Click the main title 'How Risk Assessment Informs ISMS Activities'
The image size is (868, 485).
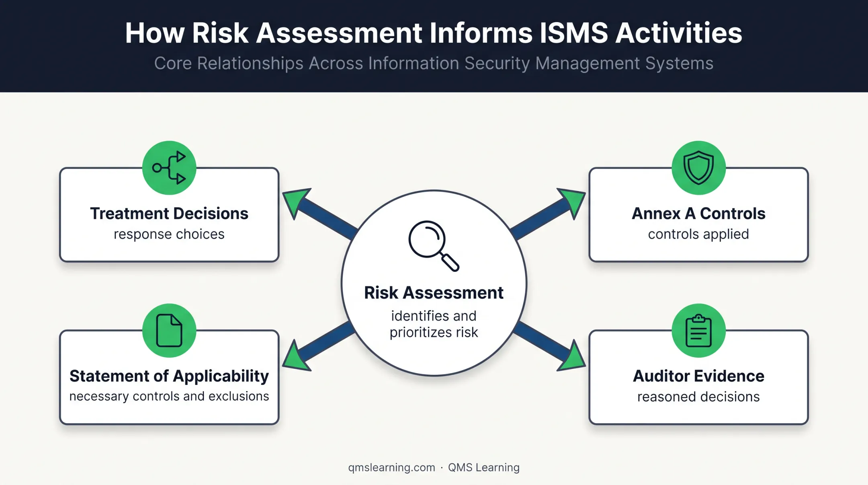434,33
